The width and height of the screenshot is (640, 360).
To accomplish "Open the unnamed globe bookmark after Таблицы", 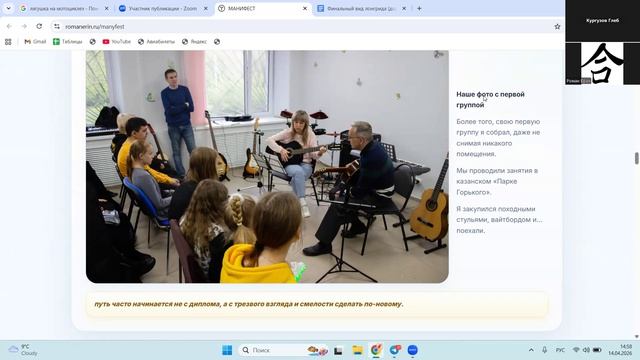I will coord(93,42).
